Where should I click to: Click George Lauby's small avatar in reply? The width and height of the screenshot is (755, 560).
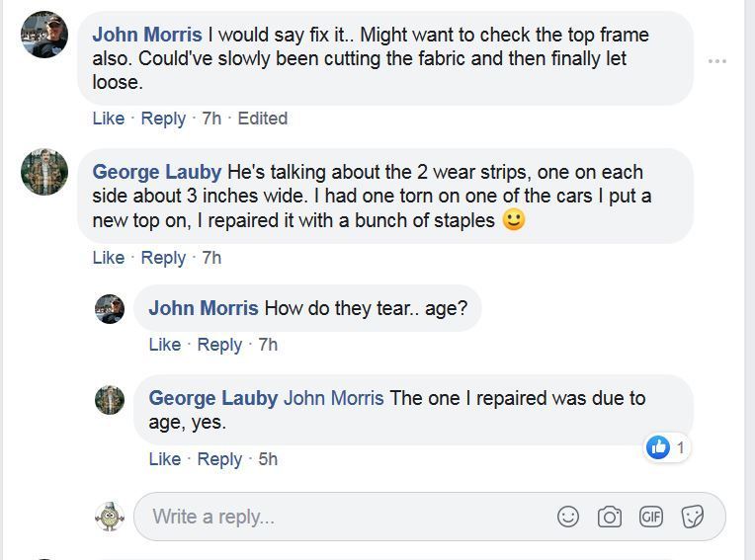[x=110, y=399]
